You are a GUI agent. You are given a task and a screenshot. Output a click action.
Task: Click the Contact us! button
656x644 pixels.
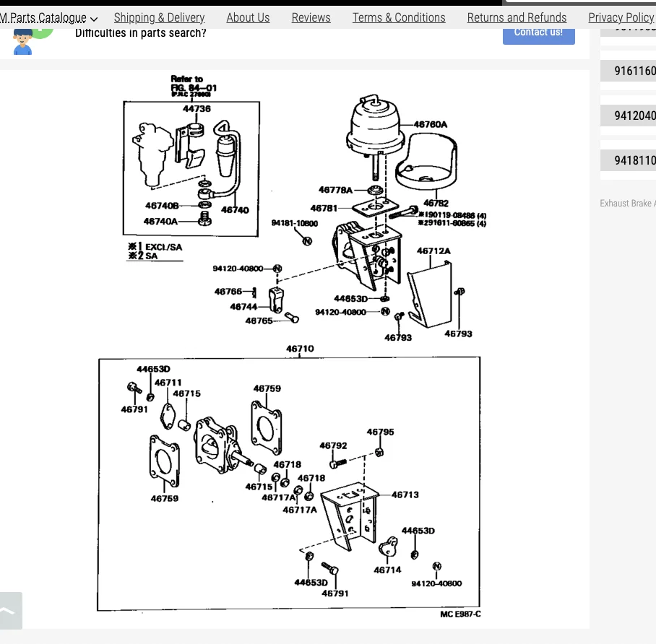538,35
